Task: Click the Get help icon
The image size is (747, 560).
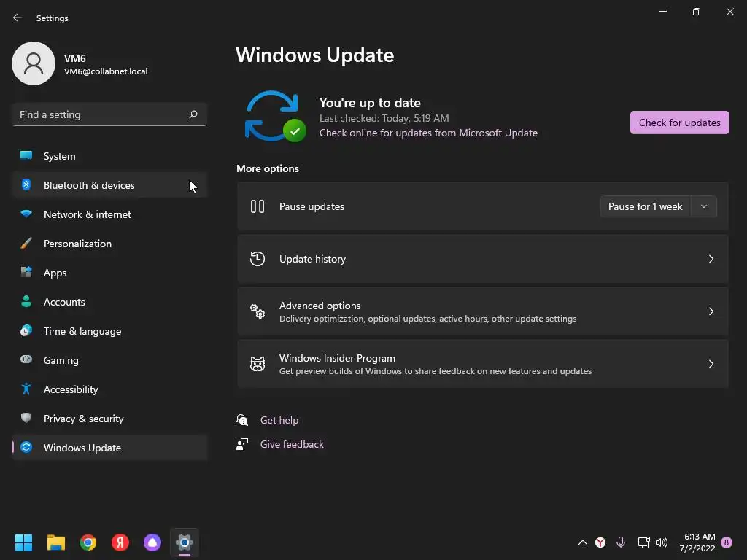Action: [242, 419]
